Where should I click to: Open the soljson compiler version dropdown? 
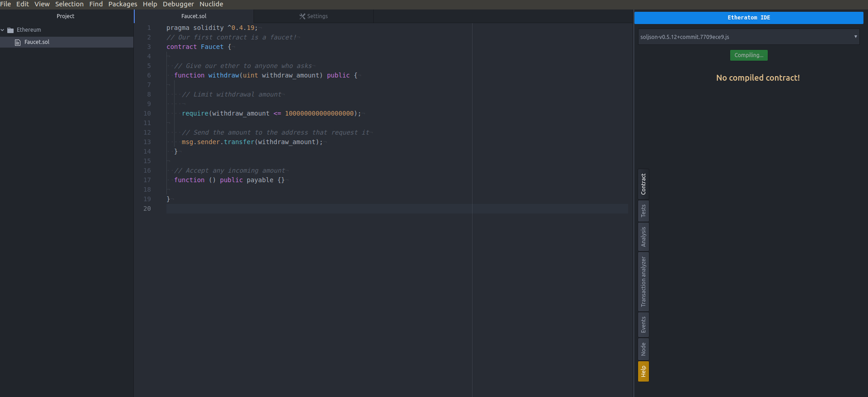[749, 37]
